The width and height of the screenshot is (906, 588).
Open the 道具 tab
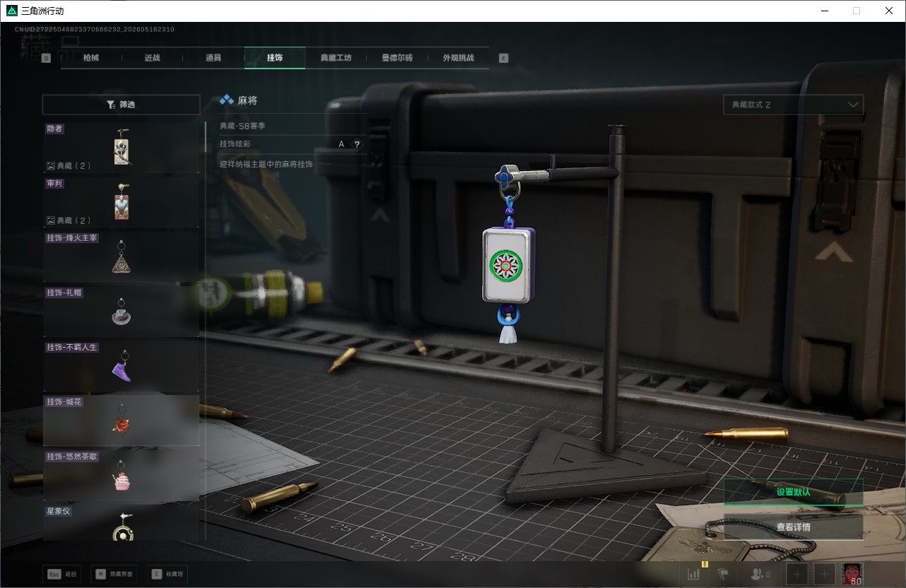(213, 58)
